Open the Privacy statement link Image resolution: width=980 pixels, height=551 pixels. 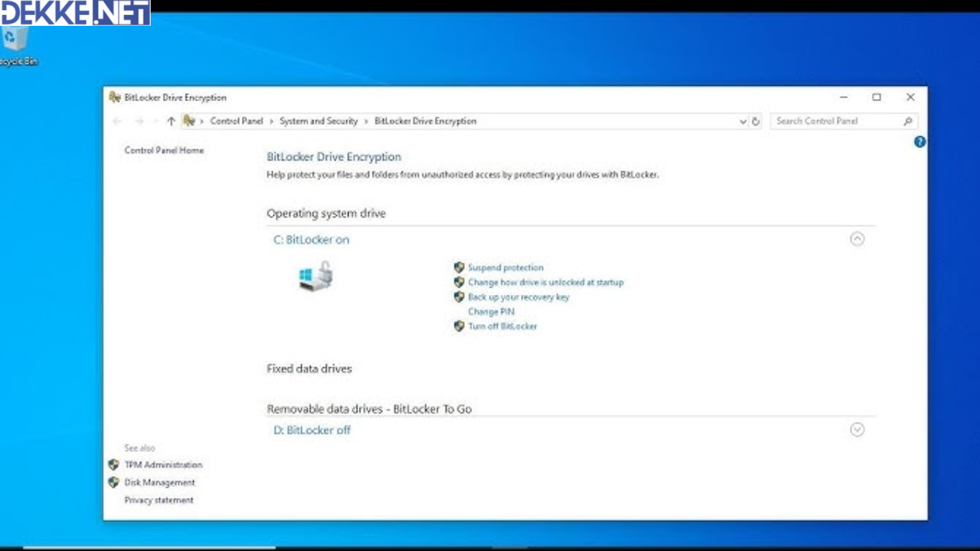point(159,500)
